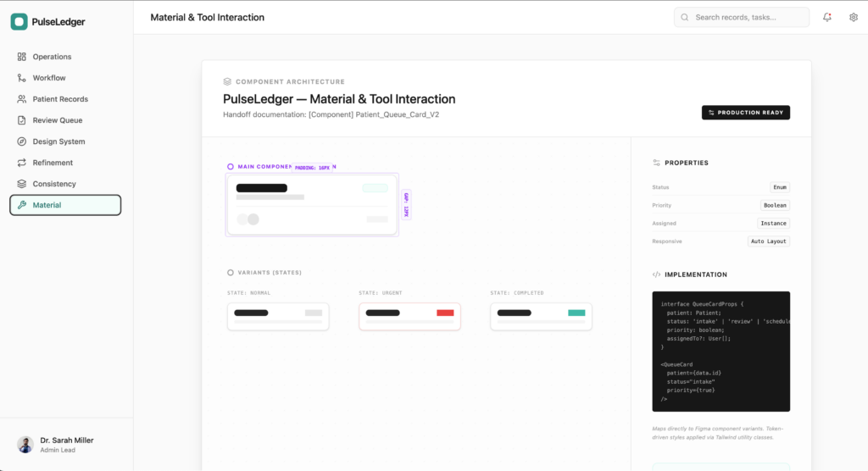Viewport: 868px width, 471px height.
Task: Click the Operations grid icon in sidebar
Action: click(x=21, y=57)
